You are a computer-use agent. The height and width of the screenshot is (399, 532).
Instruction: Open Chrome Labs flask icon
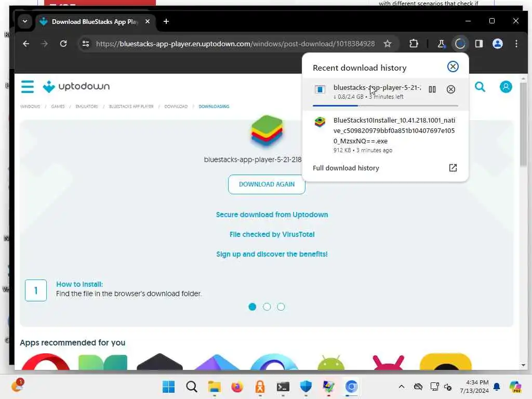pos(441,44)
